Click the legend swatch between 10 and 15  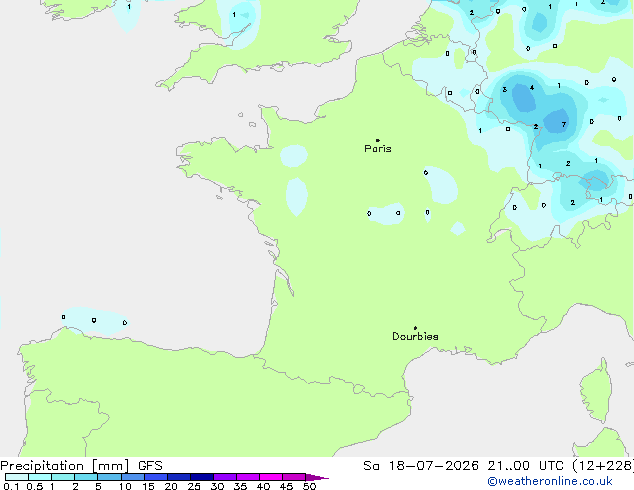pos(133,477)
